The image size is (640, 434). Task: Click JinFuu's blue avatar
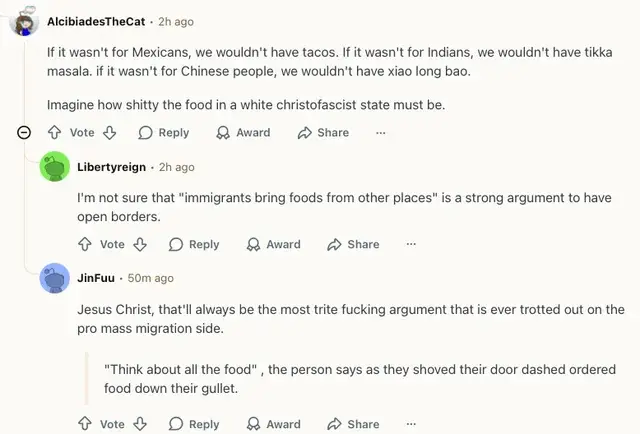click(x=54, y=278)
